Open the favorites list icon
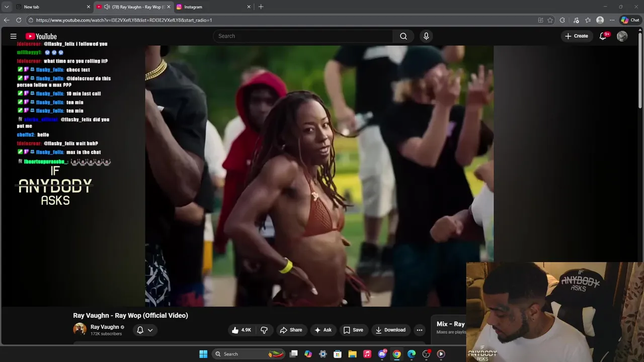The image size is (644, 362). [x=588, y=20]
